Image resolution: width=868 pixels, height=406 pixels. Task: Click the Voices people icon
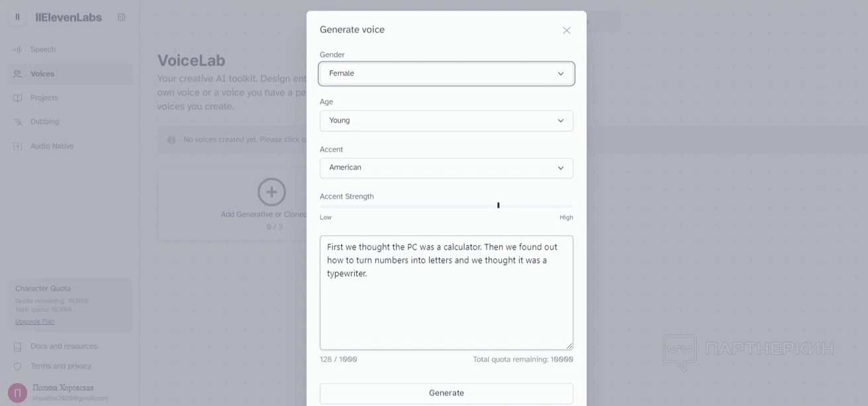pyautogui.click(x=18, y=74)
